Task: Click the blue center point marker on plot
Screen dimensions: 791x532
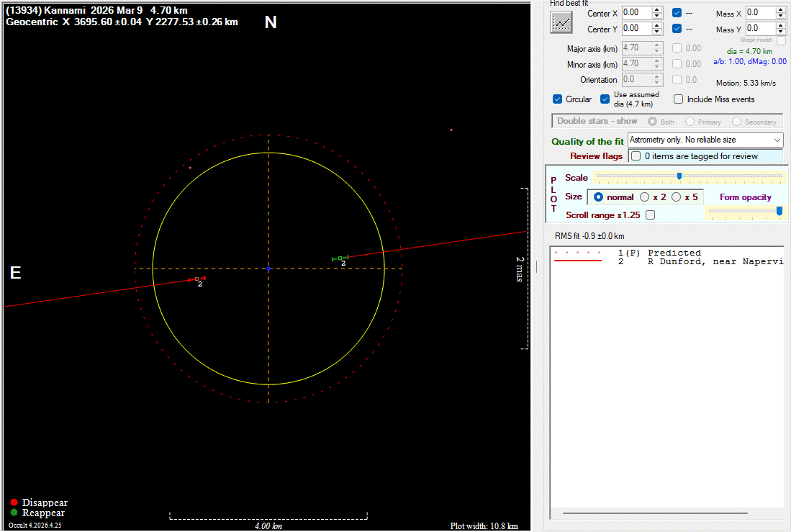Action: pyautogui.click(x=268, y=269)
